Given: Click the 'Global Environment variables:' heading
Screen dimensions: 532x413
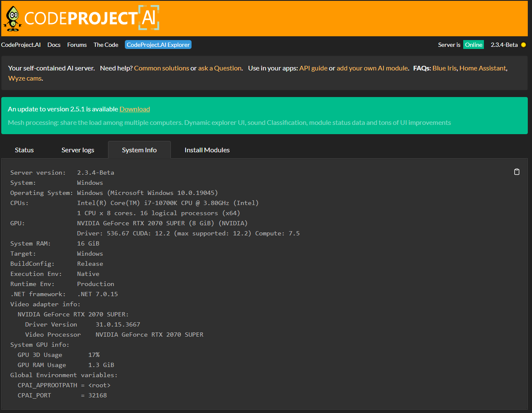Looking at the screenshot, I should point(64,375).
